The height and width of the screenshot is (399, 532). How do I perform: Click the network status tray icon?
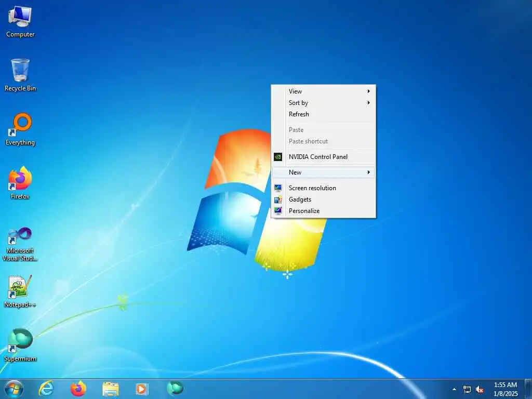(467, 390)
